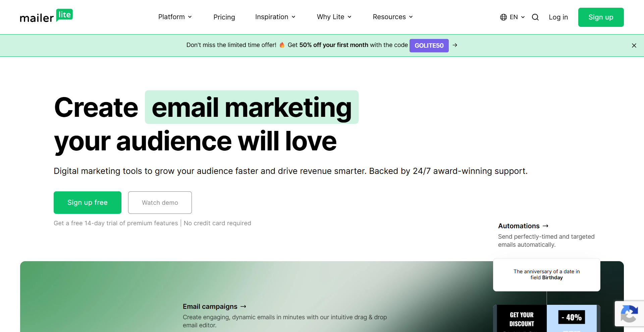Open the search magnifier icon
This screenshot has height=332, width=644.
[535, 17]
